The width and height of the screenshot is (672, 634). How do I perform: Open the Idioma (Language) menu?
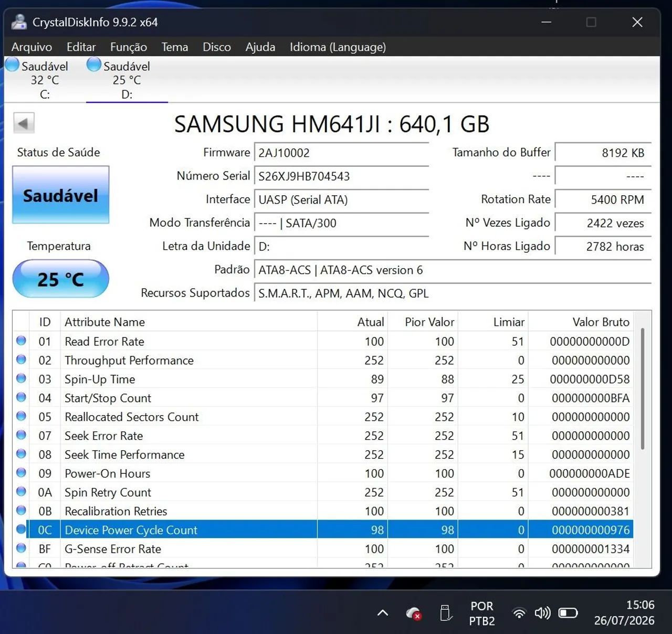coord(338,47)
